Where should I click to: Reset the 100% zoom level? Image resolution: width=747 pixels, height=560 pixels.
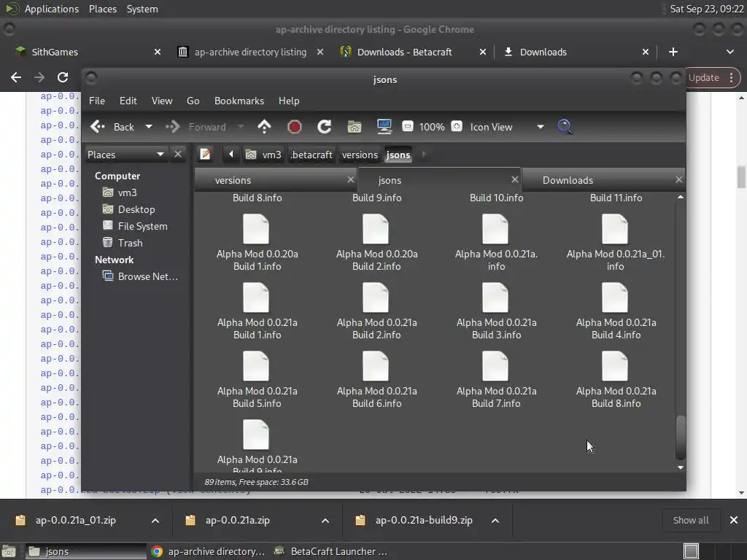pyautogui.click(x=432, y=127)
